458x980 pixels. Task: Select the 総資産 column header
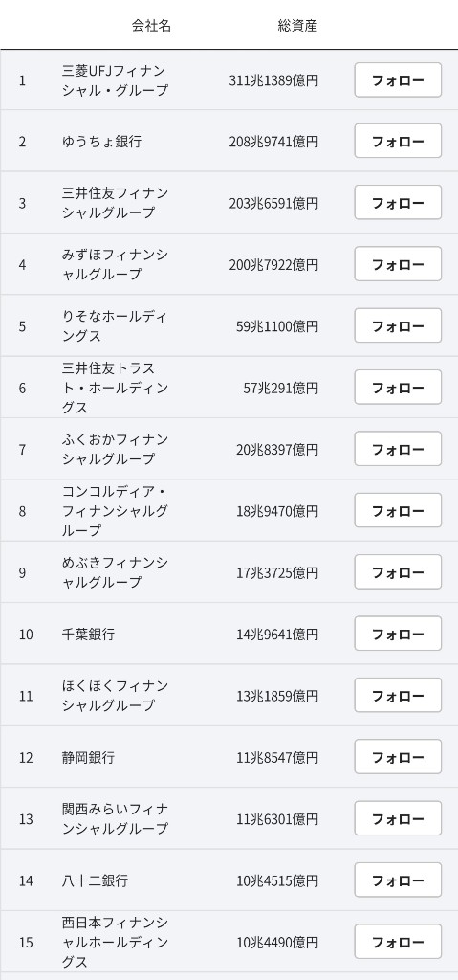[297, 26]
